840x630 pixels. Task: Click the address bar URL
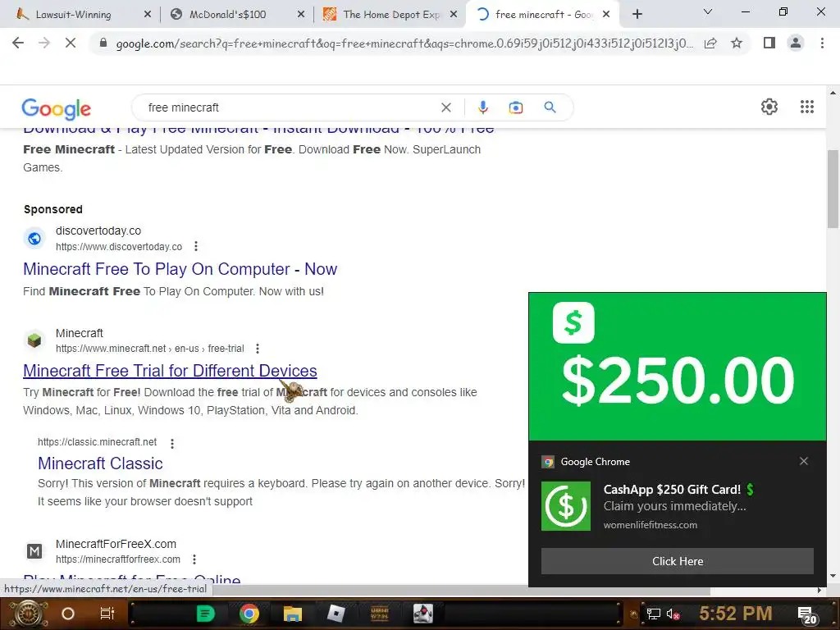(x=404, y=43)
